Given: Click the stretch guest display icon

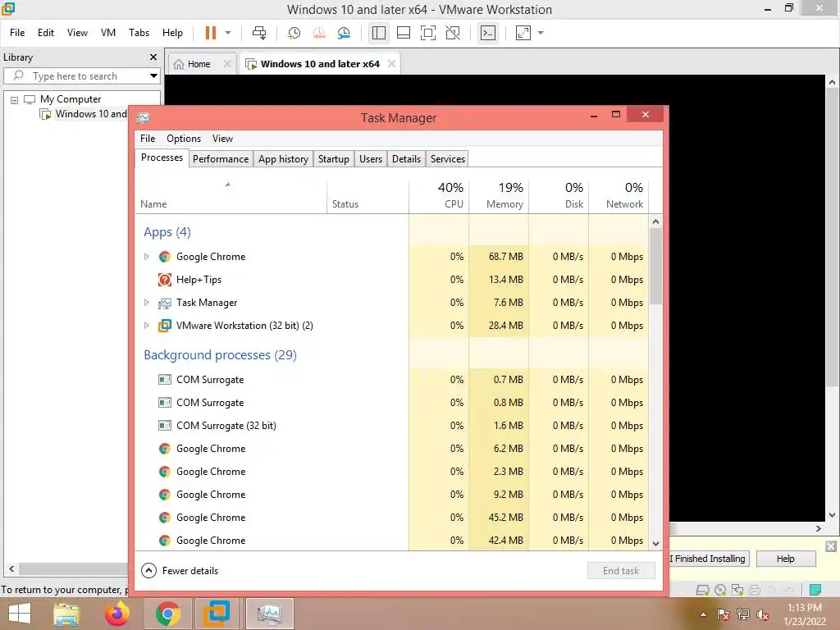Looking at the screenshot, I should tap(523, 33).
